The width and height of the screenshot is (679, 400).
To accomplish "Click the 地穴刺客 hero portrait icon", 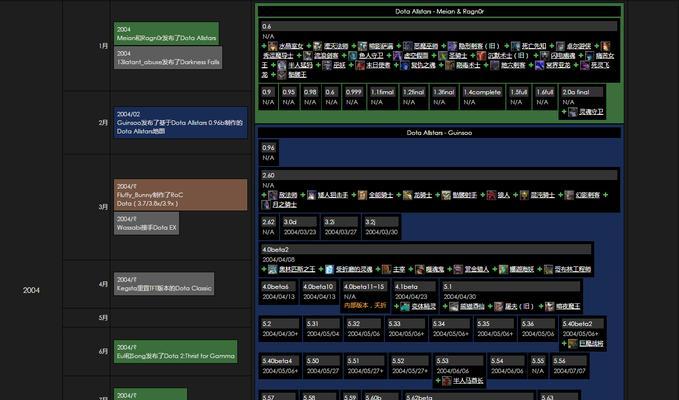I will pyautogui.click(x=495, y=65).
